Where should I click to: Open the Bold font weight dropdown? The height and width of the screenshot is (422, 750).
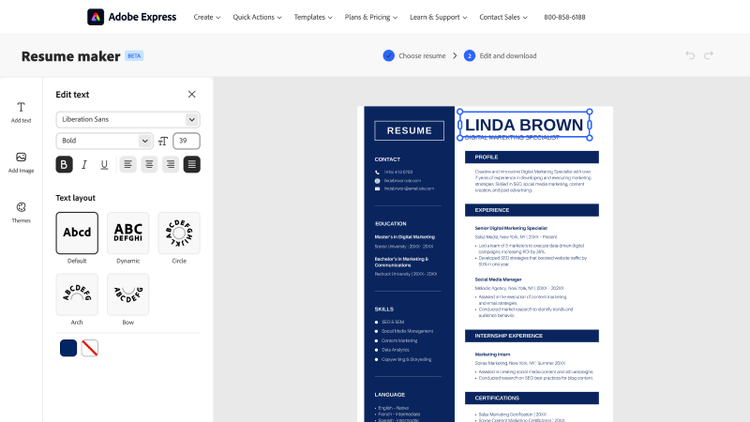point(104,141)
